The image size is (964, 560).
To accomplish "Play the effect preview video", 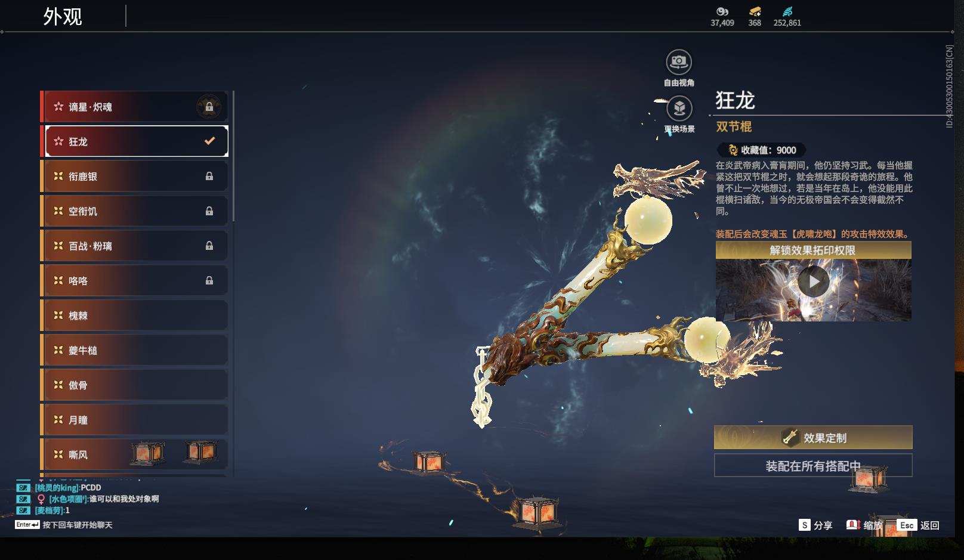I will [813, 281].
